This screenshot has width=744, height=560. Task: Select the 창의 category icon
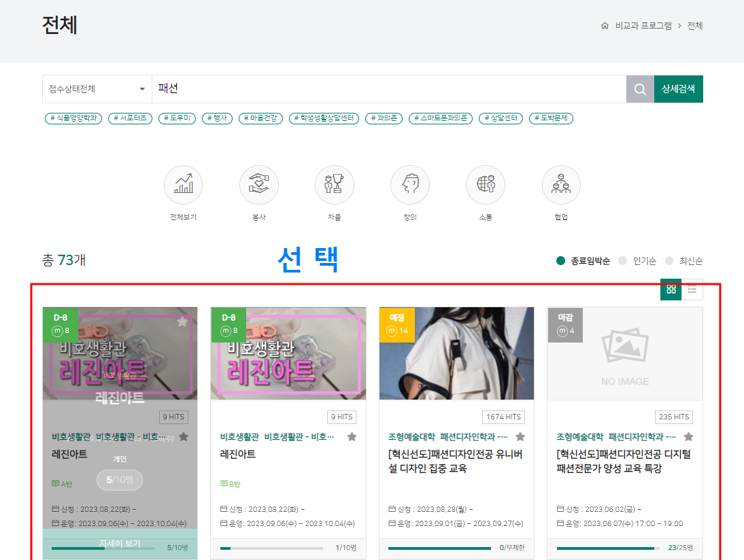[x=409, y=185]
